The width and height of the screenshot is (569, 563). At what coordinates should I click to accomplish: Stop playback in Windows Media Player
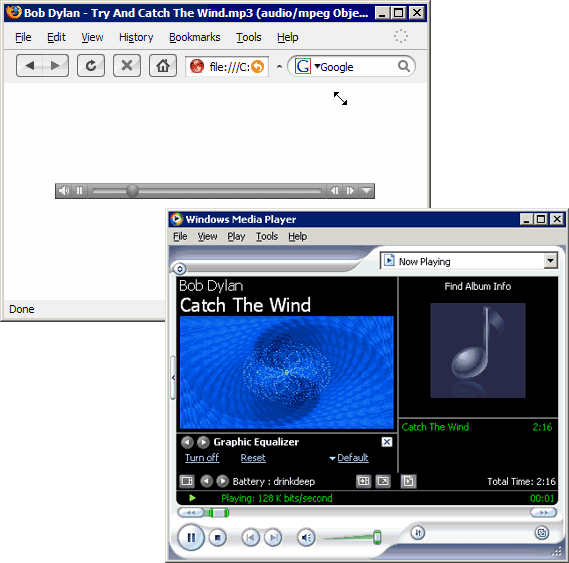point(217,538)
